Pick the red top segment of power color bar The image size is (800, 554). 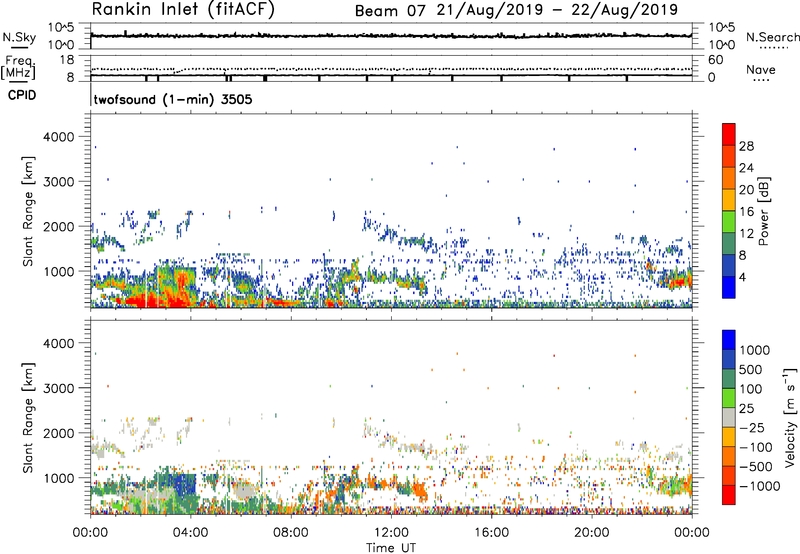(x=729, y=134)
